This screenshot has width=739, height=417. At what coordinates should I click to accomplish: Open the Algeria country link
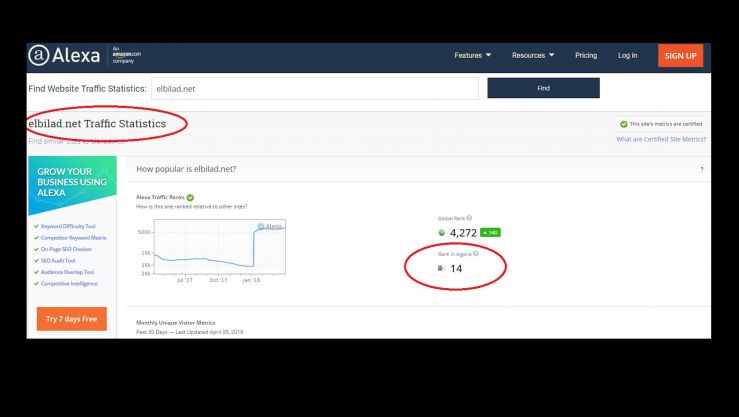[464, 254]
